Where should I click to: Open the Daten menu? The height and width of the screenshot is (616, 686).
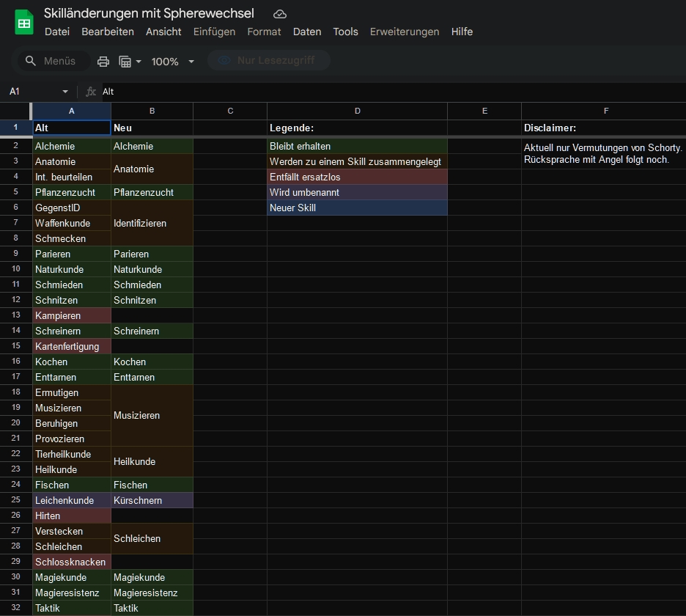click(307, 32)
